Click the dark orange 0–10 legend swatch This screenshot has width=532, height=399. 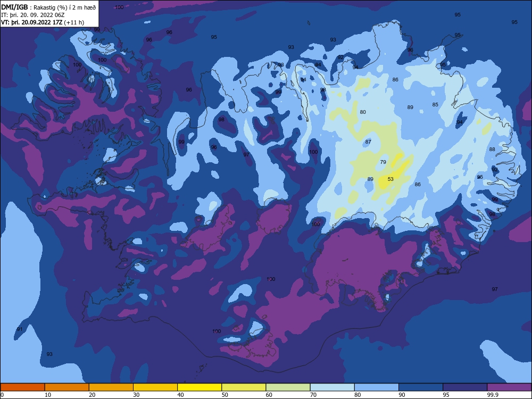pyautogui.click(x=22, y=387)
